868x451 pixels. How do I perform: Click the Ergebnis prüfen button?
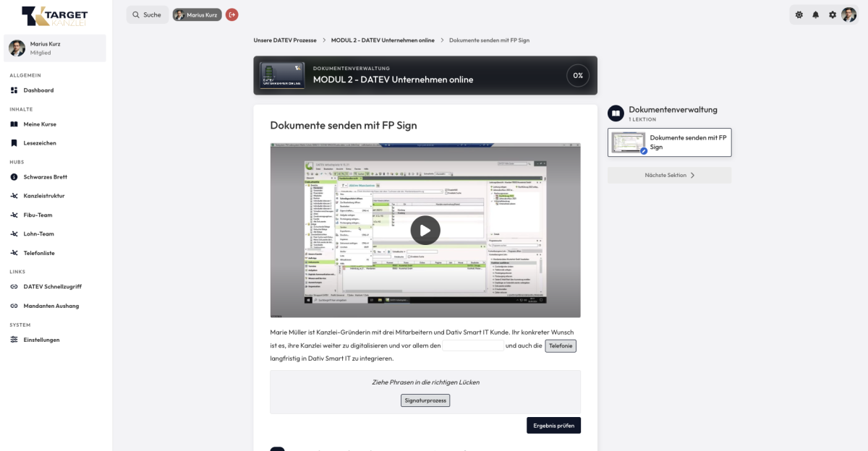[553, 426]
